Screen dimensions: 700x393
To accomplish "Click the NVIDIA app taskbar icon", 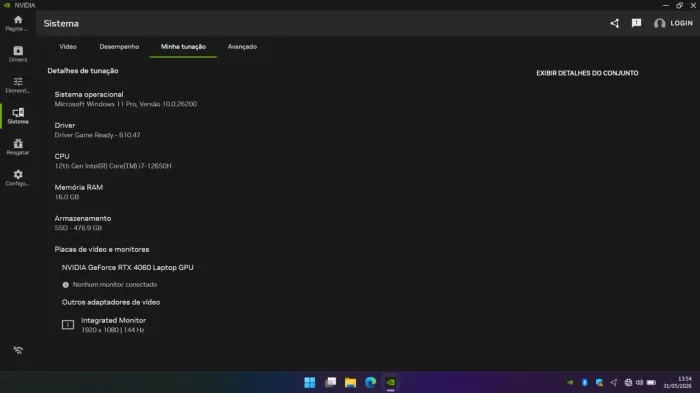I will coord(391,383).
